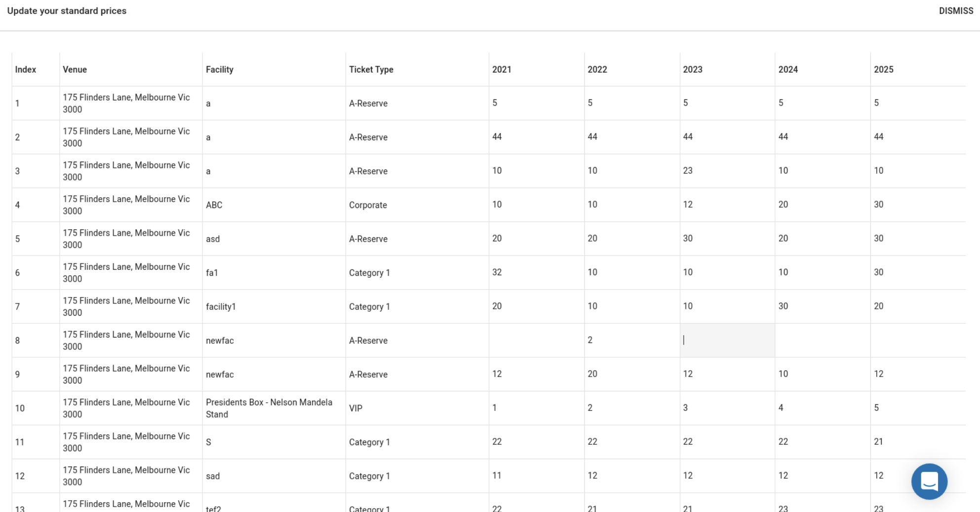Click the empty 2025 cell in row 8
The height and width of the screenshot is (512, 980).
pyautogui.click(x=917, y=340)
